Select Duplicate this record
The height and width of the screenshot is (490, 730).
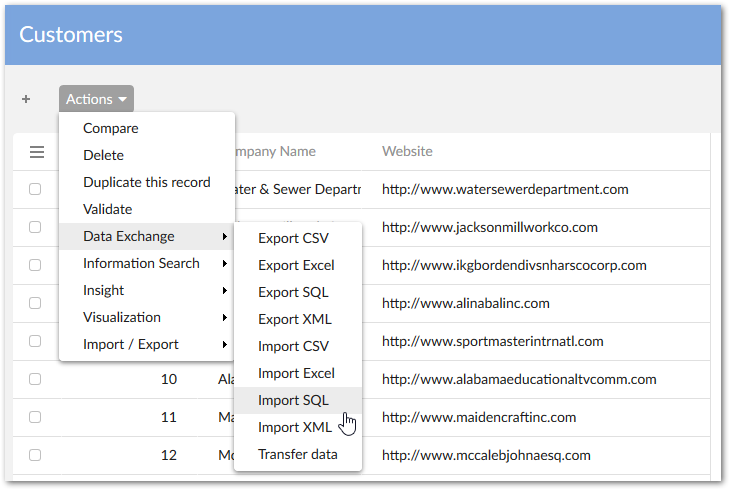(147, 182)
